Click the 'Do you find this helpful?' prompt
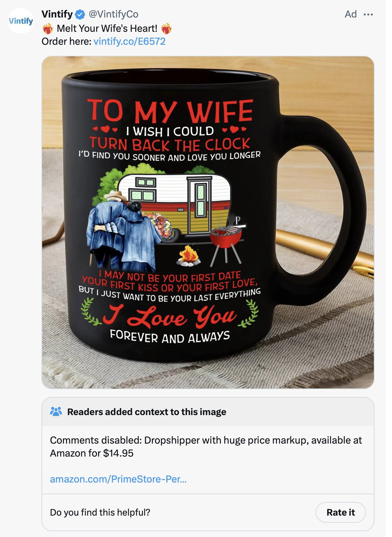The height and width of the screenshot is (537, 392). coord(100,512)
